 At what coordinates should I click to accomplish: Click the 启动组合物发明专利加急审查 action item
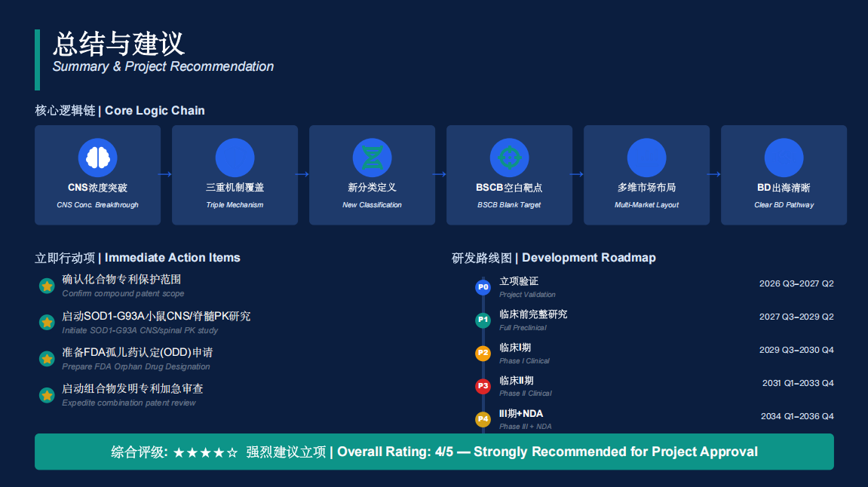click(132, 389)
